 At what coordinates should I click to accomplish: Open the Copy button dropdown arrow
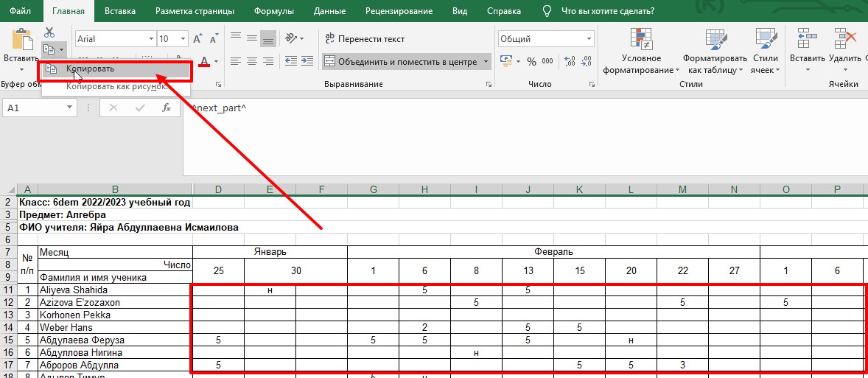coord(61,50)
